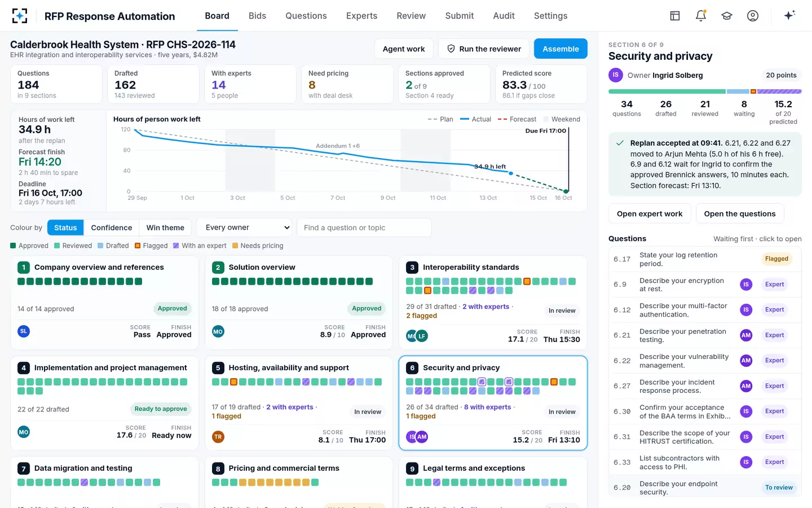Image resolution: width=812 pixels, height=508 pixels.
Task: Open question 6.17 about log retention
Action: click(x=705, y=259)
